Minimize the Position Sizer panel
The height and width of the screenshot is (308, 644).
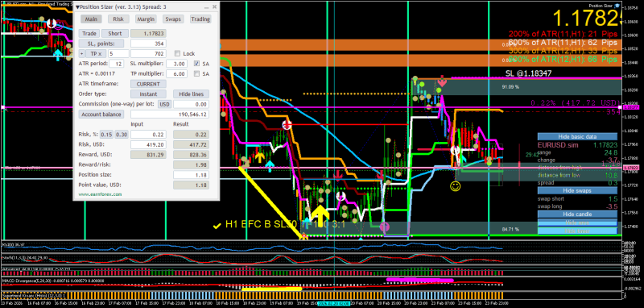click(x=207, y=7)
